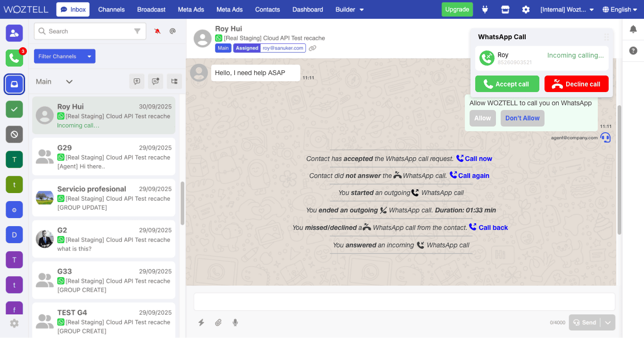Click the conversation list scrollbar
This screenshot has height=338, width=644.
(x=182, y=203)
